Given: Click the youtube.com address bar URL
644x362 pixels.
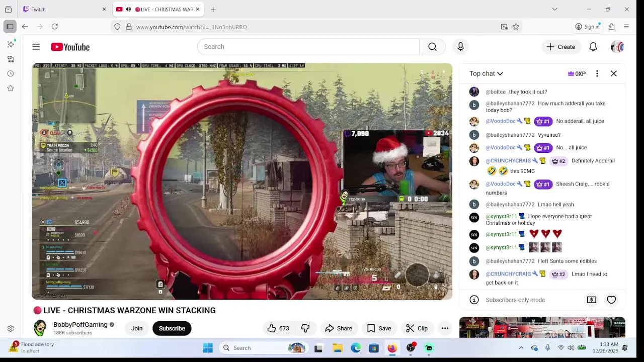Looking at the screenshot, I should click(191, 27).
